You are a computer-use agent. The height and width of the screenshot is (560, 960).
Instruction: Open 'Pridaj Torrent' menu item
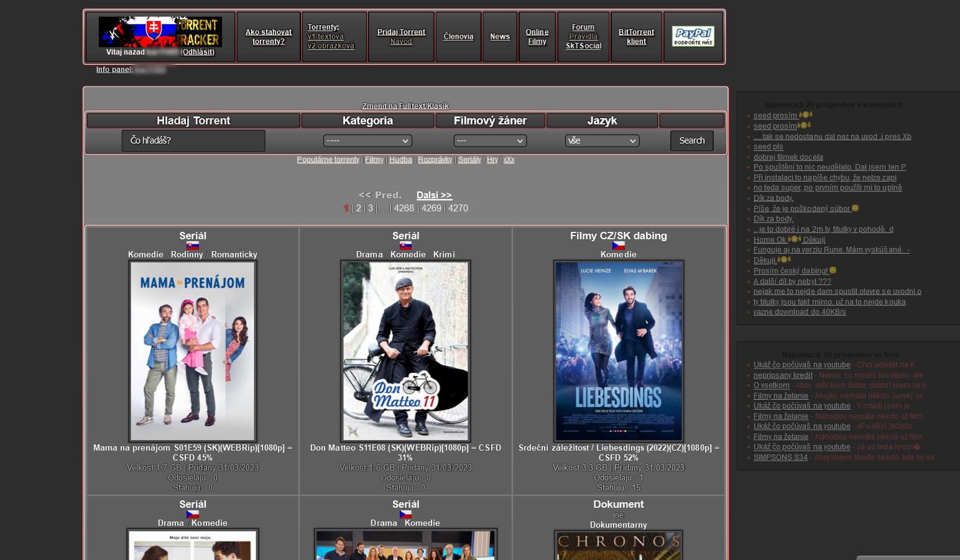tap(401, 32)
